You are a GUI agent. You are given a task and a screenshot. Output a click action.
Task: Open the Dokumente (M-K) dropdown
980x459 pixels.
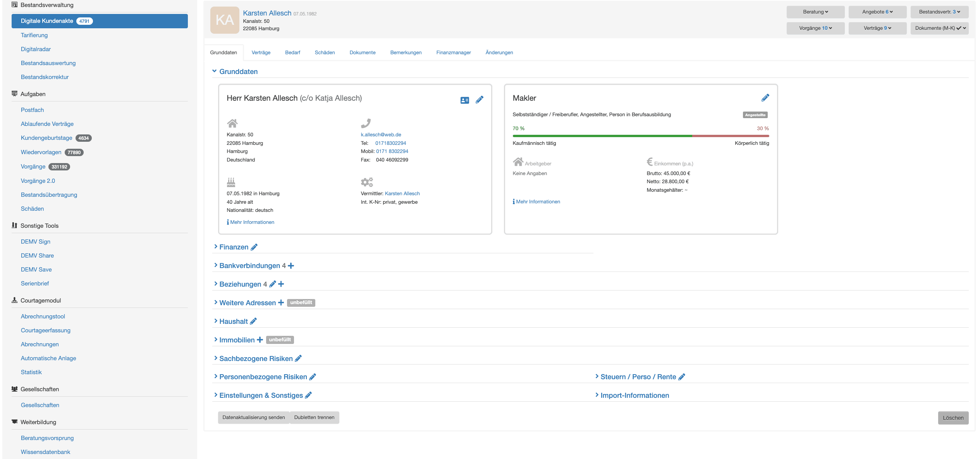coord(939,28)
